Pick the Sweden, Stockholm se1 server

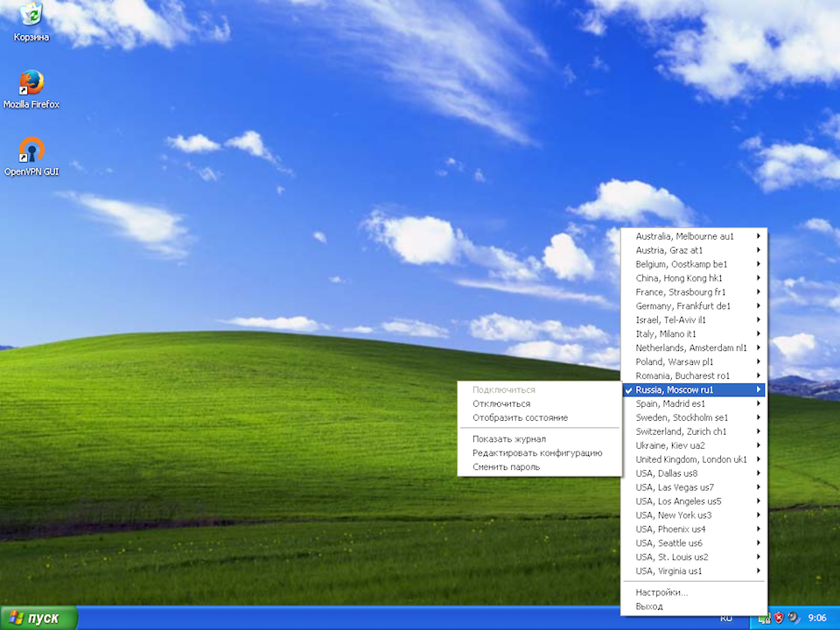click(x=694, y=418)
